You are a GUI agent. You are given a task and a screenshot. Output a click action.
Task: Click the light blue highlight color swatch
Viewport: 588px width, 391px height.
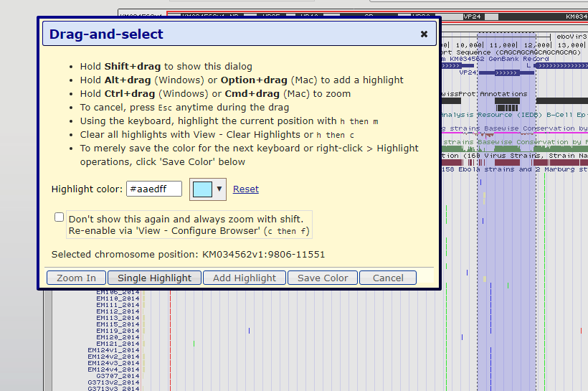pos(203,189)
